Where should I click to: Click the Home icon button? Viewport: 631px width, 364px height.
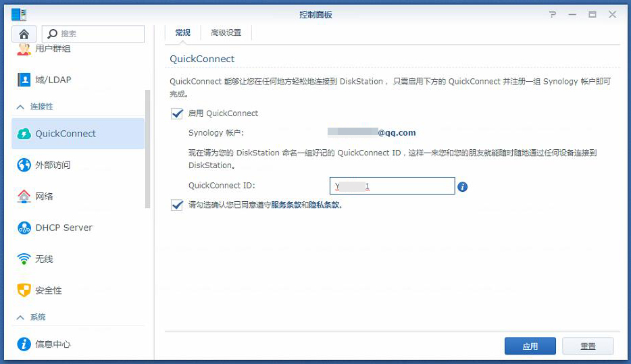[24, 34]
